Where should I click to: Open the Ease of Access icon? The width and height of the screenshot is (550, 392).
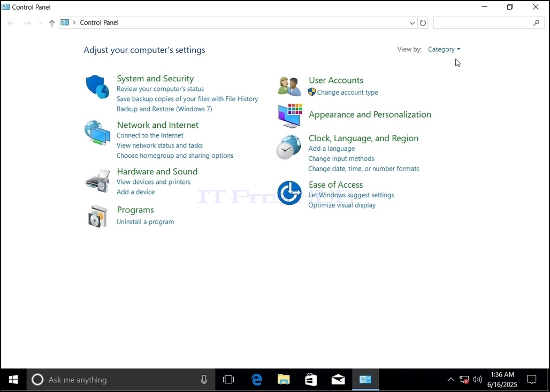[x=289, y=193]
